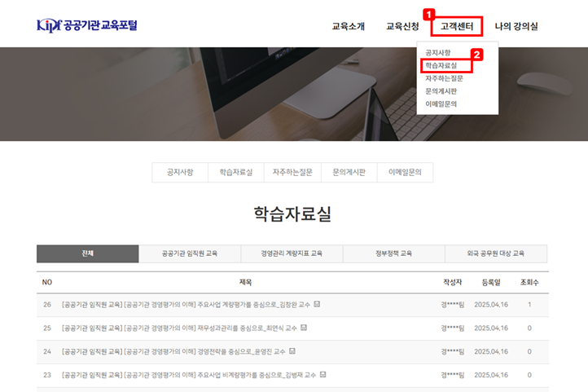Screen dimensions: 588x392
Task: Open the 고객센터 top navigation menu
Action: click(457, 26)
